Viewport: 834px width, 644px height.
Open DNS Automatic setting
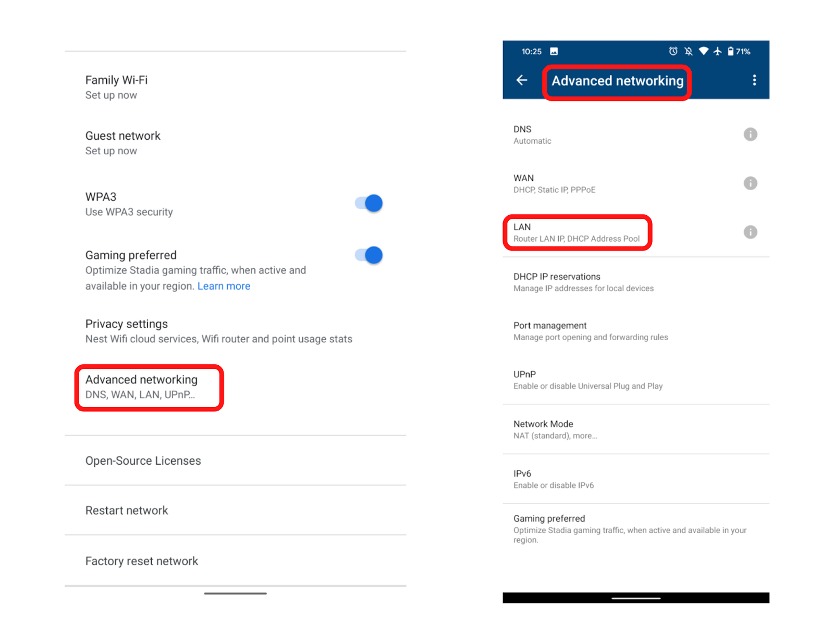coord(636,134)
